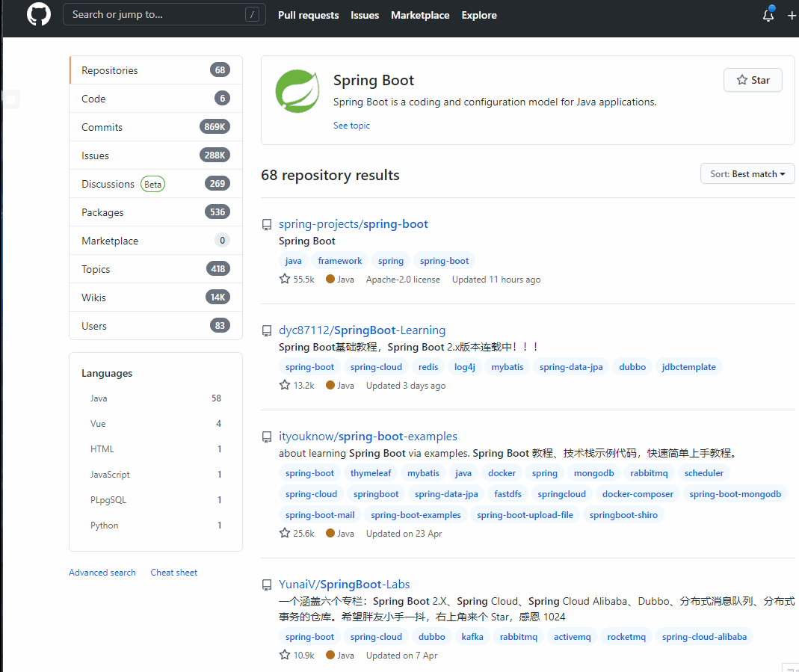Click the spring-boot-upload-file topic tag
The height and width of the screenshot is (672, 799).
pyautogui.click(x=525, y=514)
